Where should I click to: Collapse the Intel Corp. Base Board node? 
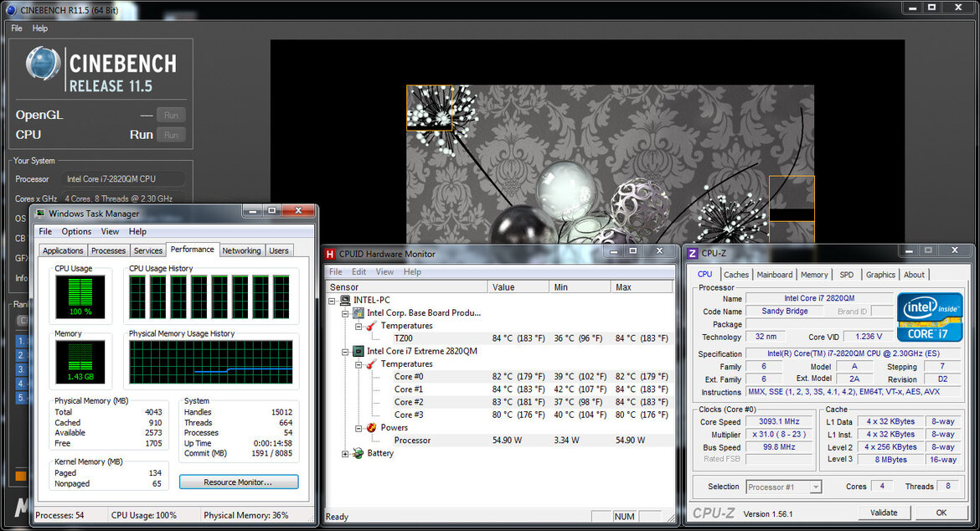345,313
